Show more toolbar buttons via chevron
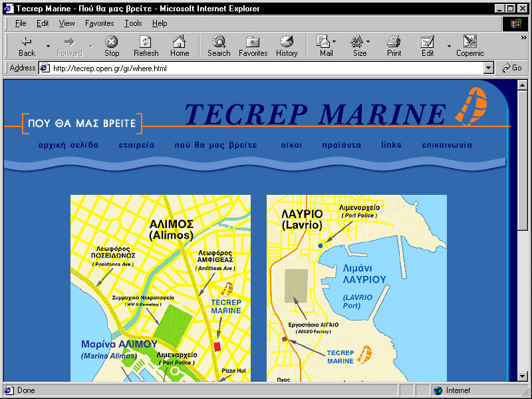The image size is (532, 399). tap(523, 38)
